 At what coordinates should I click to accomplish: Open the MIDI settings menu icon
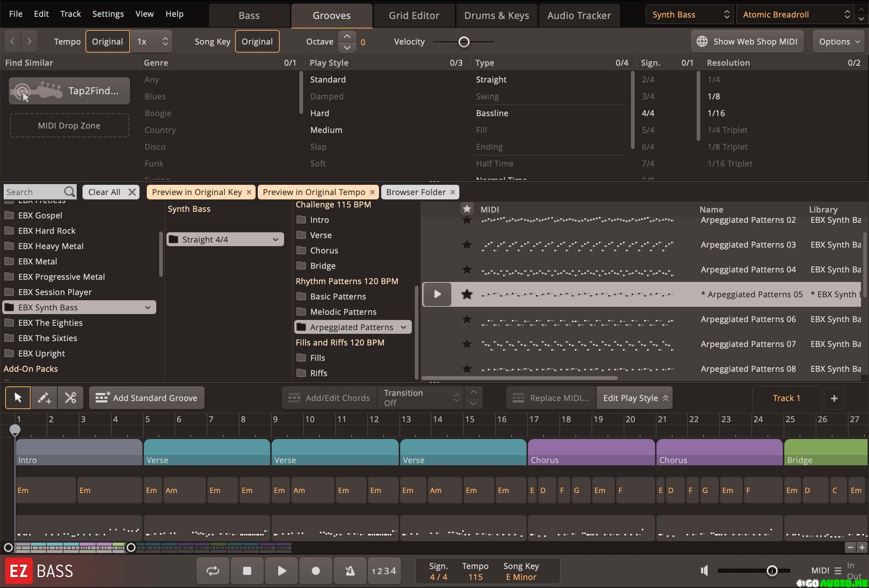(838, 571)
